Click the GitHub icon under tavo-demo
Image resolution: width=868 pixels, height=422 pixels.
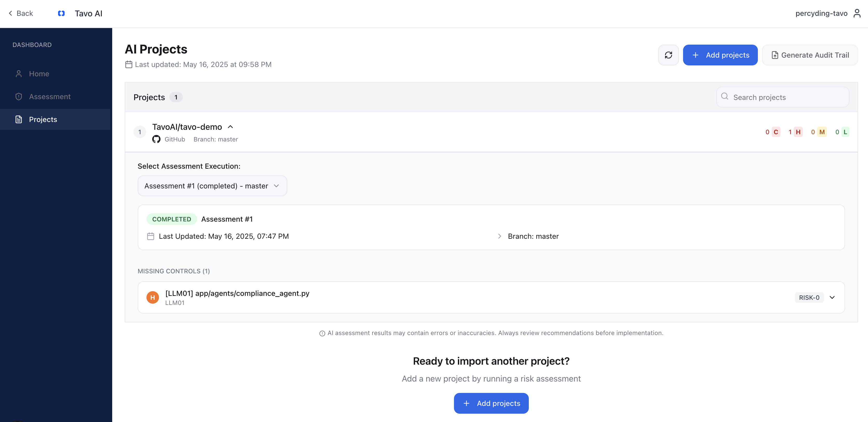(156, 139)
